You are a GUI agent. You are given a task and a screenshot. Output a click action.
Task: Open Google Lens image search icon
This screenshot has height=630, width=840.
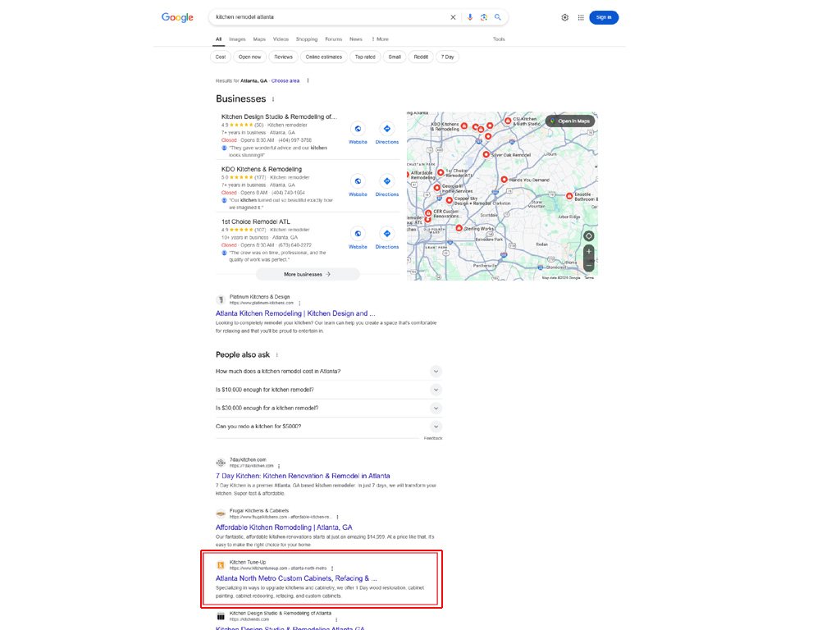[484, 17]
